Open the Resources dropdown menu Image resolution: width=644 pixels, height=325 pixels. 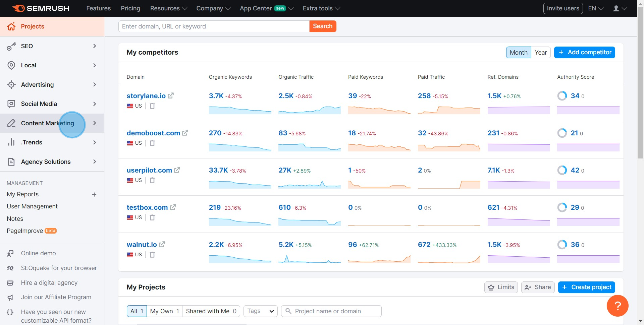click(x=168, y=8)
